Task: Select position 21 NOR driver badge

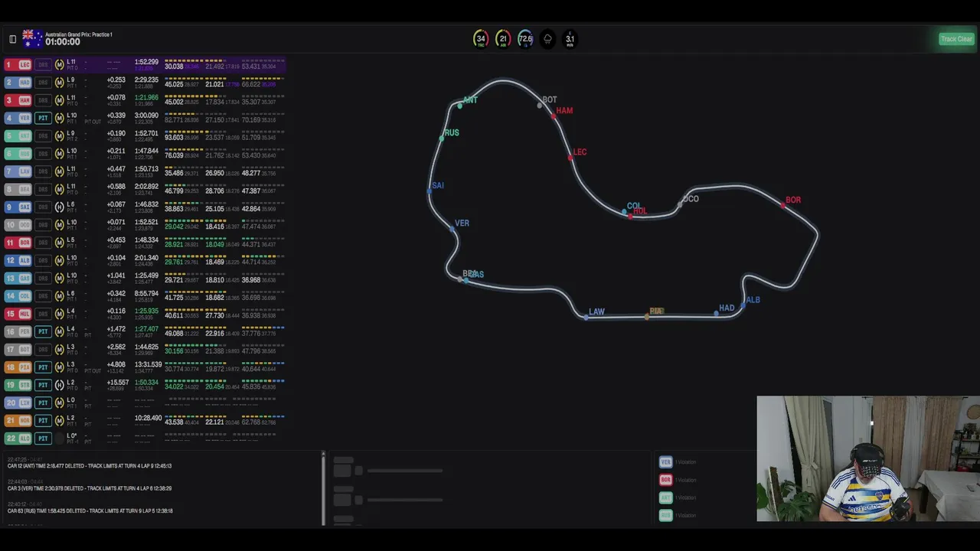Action: [18, 420]
